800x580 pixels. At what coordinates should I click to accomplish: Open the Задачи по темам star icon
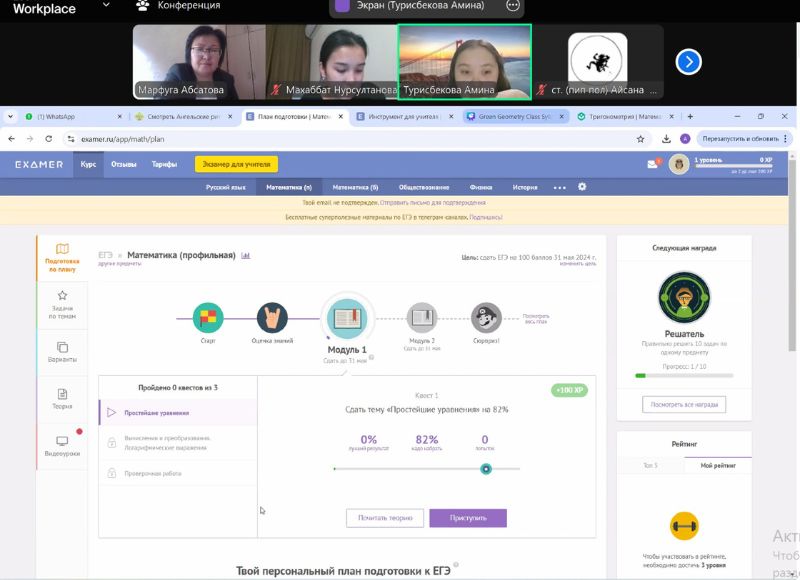point(62,296)
